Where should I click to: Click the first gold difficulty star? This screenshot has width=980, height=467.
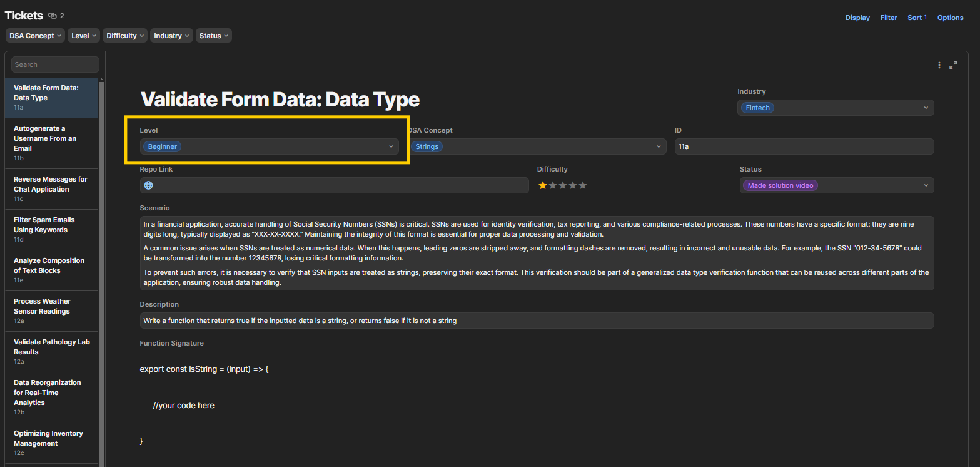click(543, 185)
